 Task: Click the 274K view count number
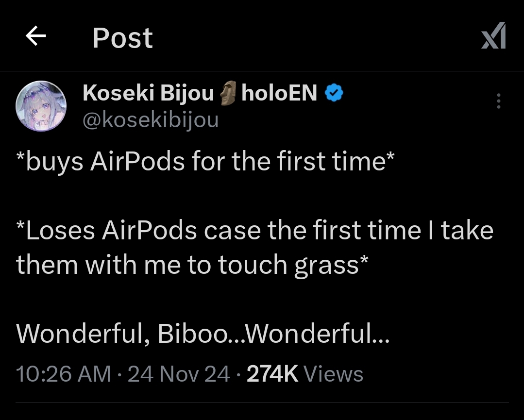click(x=272, y=374)
